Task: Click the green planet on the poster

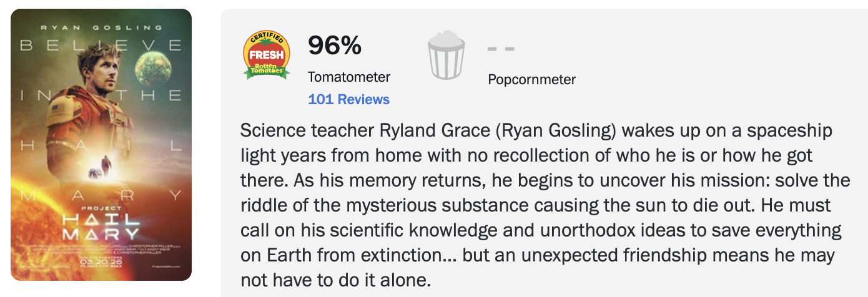Action: 154,67
